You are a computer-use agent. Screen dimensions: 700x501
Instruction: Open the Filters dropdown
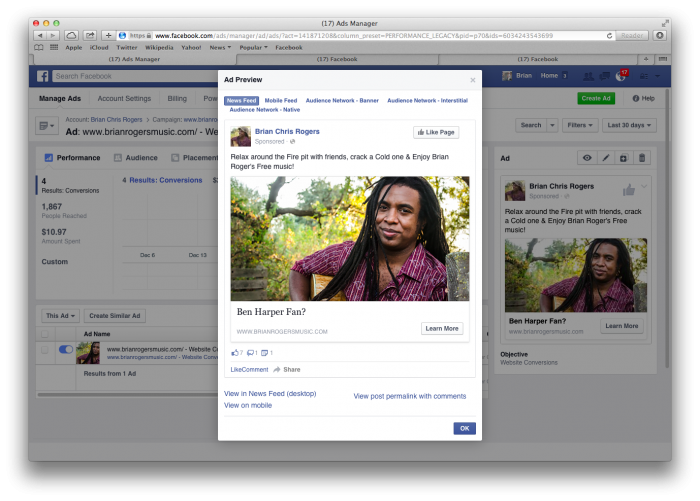(x=579, y=125)
